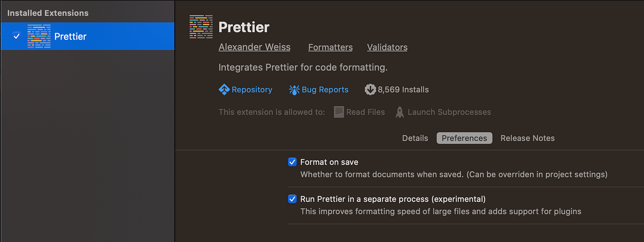Browse the Validators category link
Screen dimensions: 644x242
(387, 47)
